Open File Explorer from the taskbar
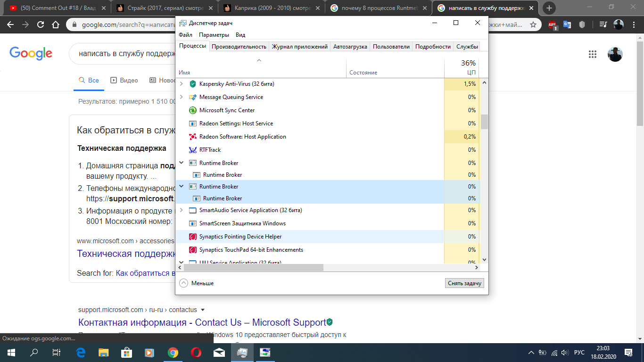Image resolution: width=644 pixels, height=362 pixels. click(104, 352)
